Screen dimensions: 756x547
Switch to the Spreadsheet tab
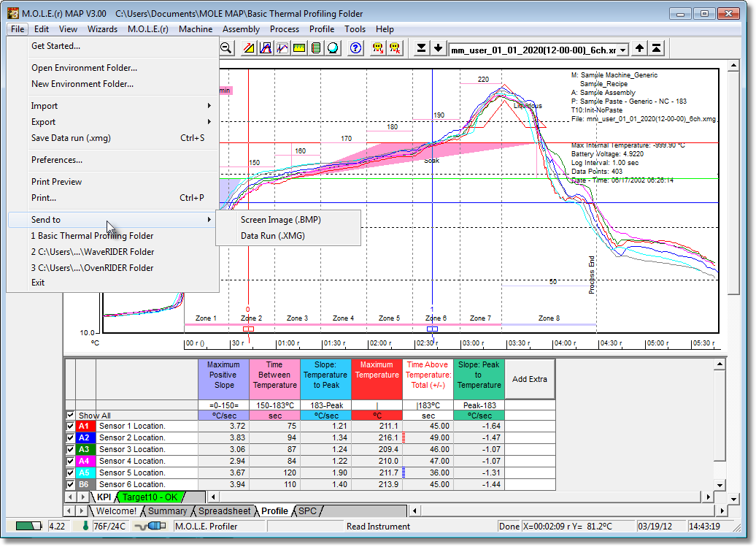[224, 510]
